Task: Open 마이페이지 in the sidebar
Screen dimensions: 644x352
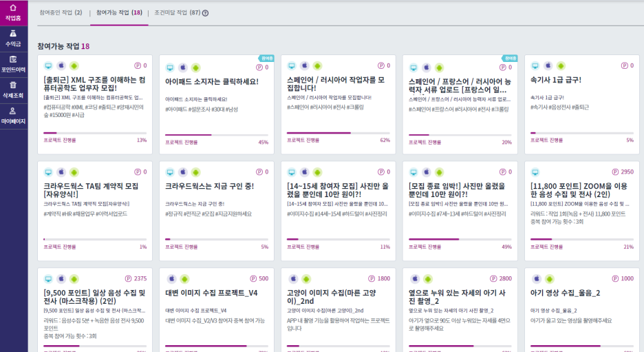Action: point(13,116)
